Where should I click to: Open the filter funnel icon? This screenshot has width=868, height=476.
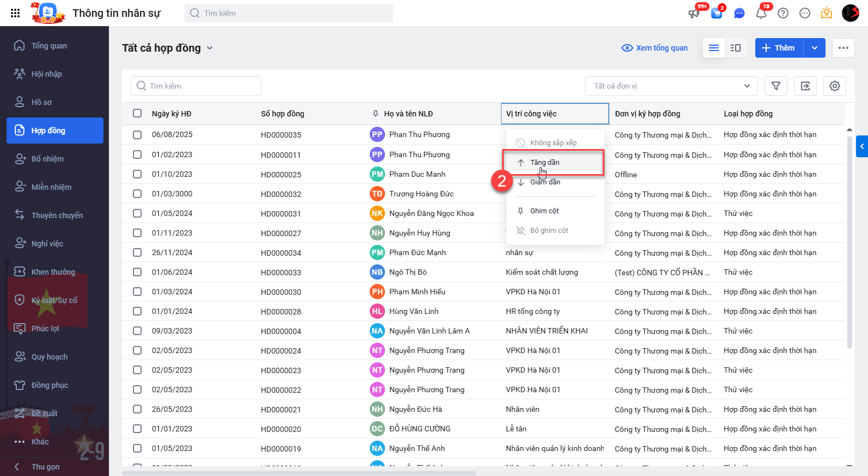coord(776,86)
